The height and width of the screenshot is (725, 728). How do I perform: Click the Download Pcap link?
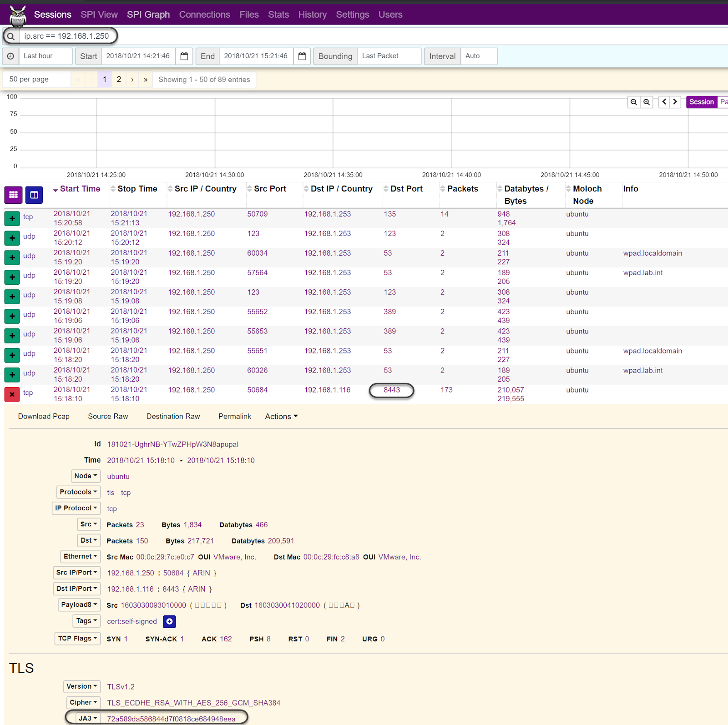click(44, 417)
